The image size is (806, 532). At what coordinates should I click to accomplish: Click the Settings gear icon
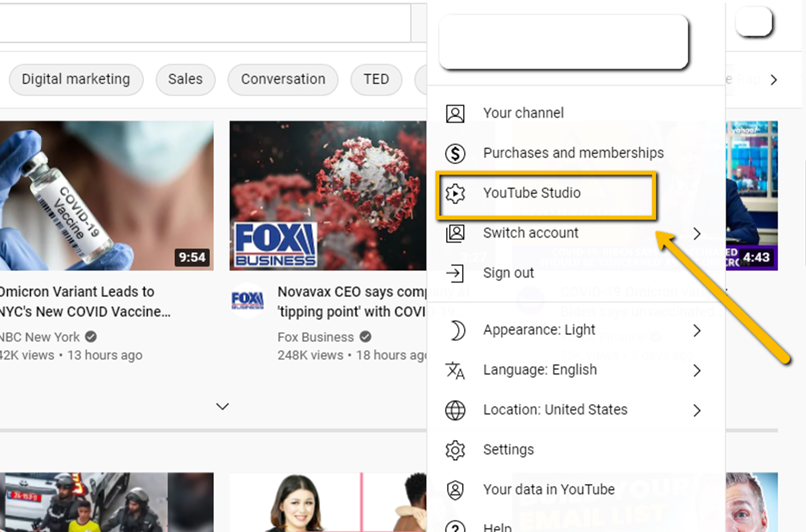point(455,450)
